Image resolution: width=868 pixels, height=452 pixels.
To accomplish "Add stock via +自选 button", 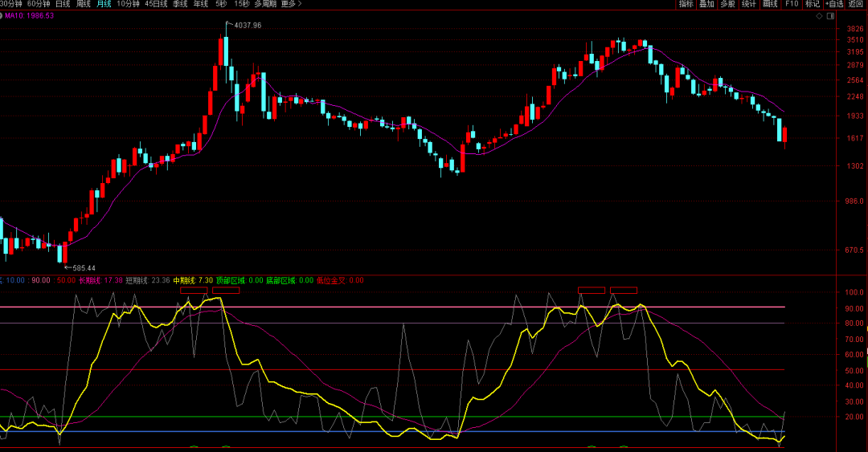I will [x=834, y=4].
